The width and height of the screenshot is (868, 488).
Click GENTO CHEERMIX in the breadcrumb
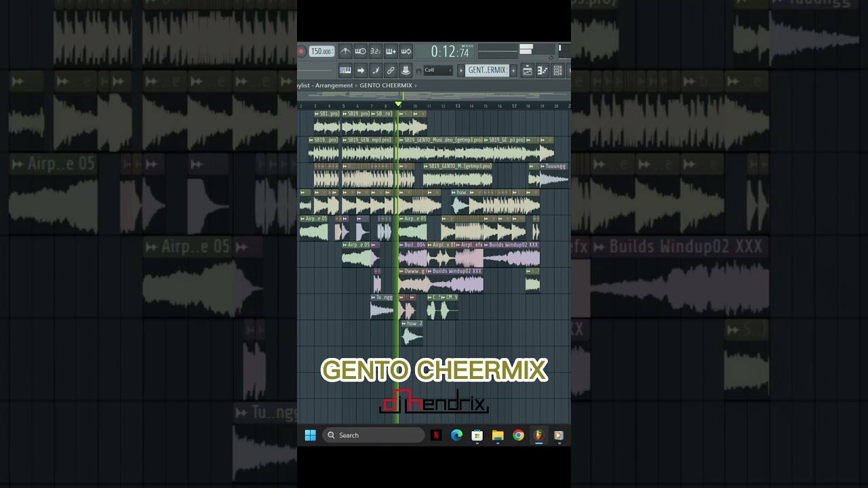[x=386, y=85]
